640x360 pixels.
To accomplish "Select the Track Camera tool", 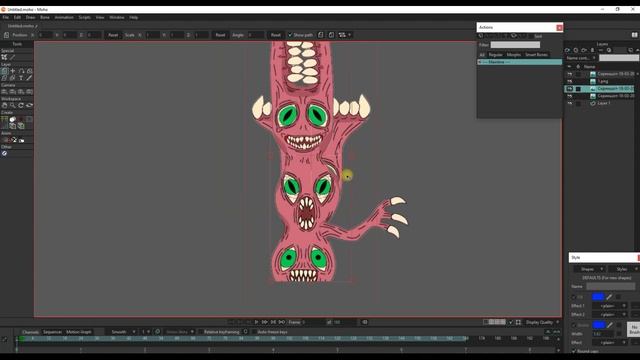I will (x=4, y=92).
